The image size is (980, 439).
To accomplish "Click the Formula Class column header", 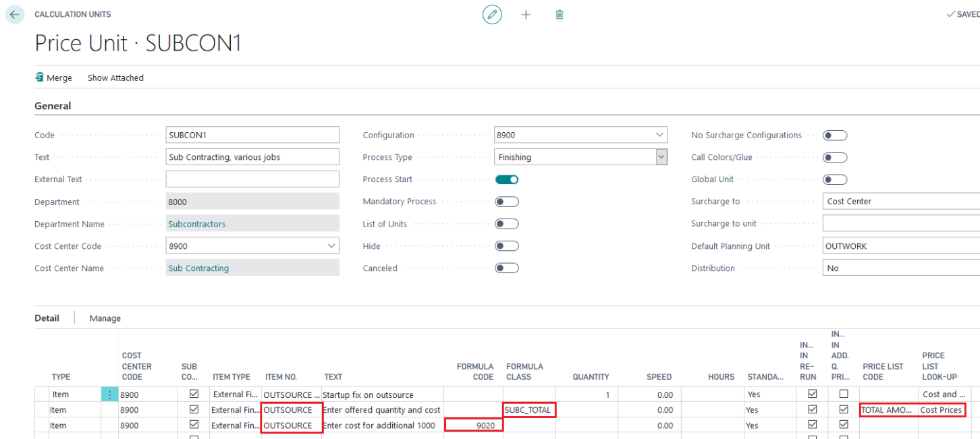I will 524,372.
